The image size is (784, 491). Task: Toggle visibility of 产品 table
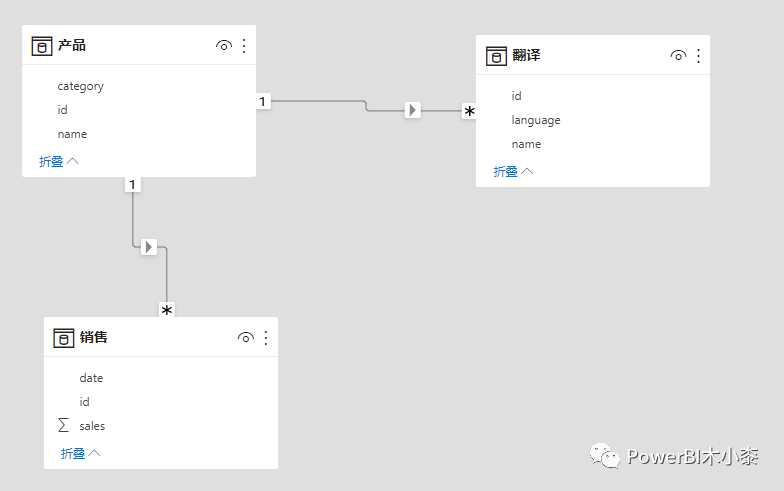[224, 46]
